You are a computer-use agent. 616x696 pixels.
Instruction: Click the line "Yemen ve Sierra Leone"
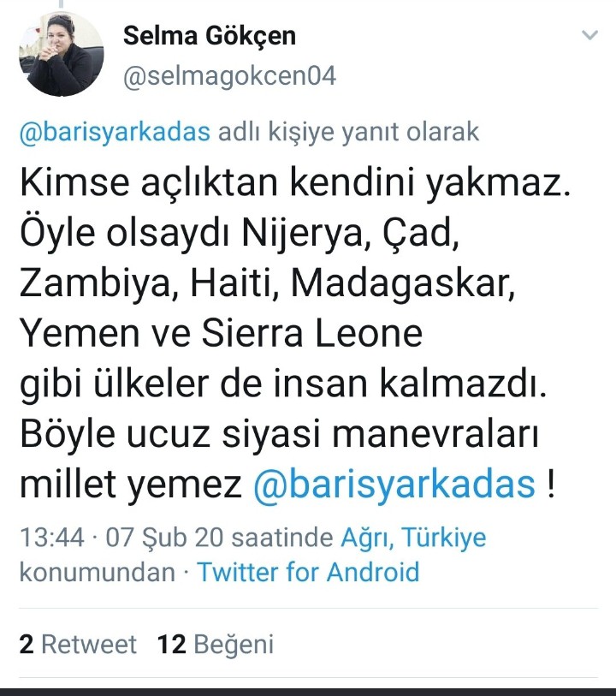[221, 335]
